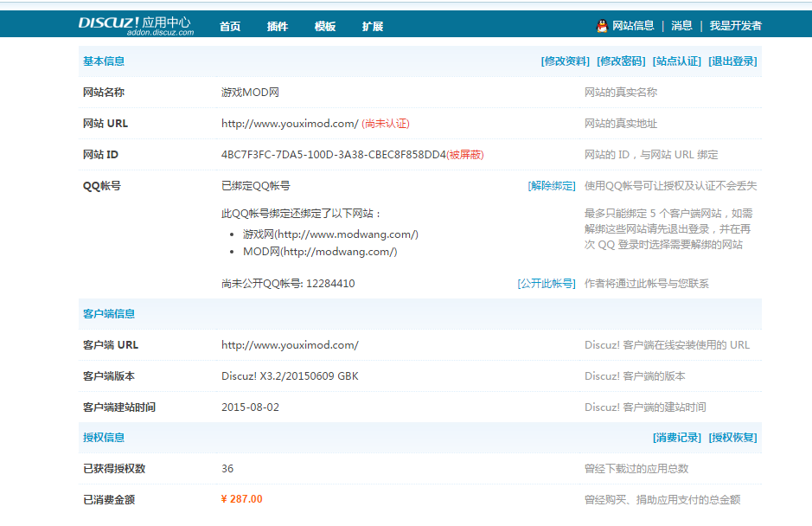Click the hint 曾经下载过的应用总数
This screenshot has height=526, width=812.
click(636, 469)
